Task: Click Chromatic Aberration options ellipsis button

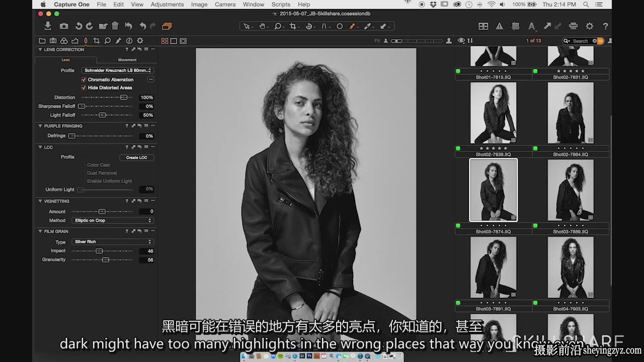Action: coord(150,79)
